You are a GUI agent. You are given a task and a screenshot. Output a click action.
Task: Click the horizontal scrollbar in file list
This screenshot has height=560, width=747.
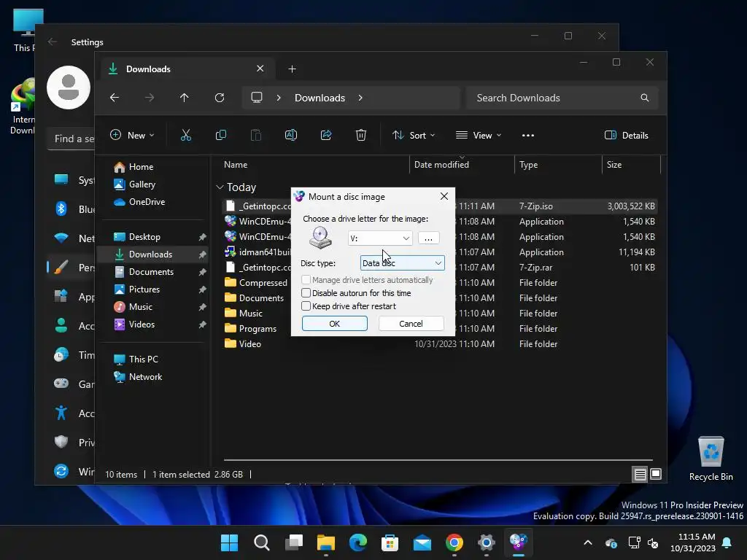coord(438,460)
